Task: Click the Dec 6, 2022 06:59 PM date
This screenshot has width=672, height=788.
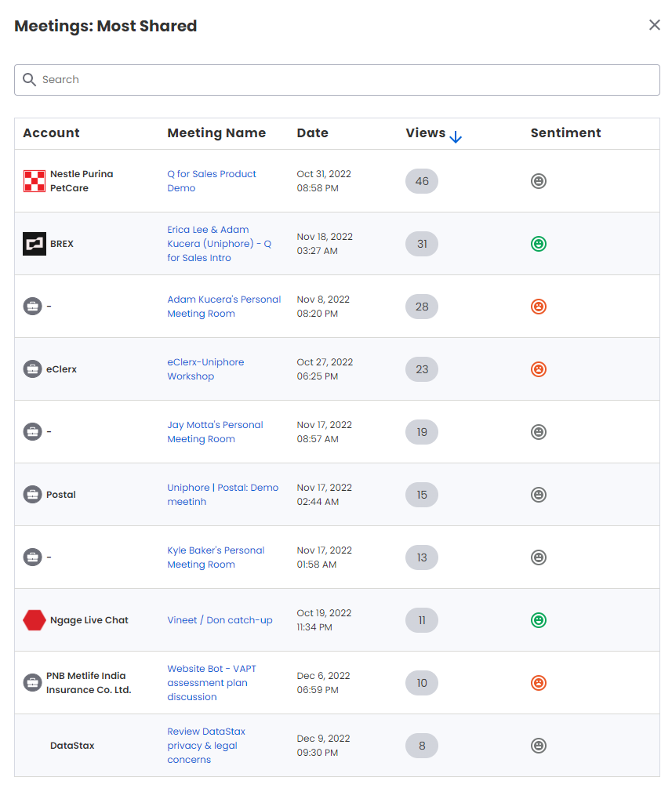Action: coord(323,683)
